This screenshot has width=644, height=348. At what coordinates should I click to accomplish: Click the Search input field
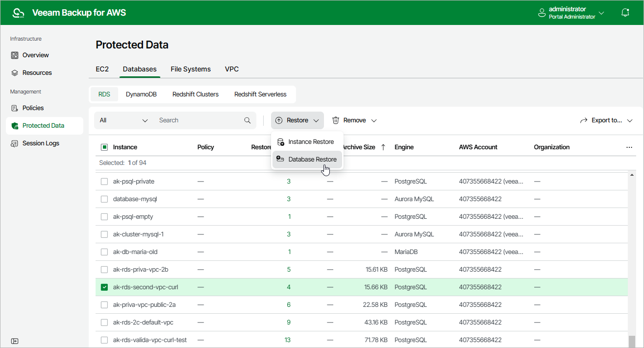pos(200,120)
